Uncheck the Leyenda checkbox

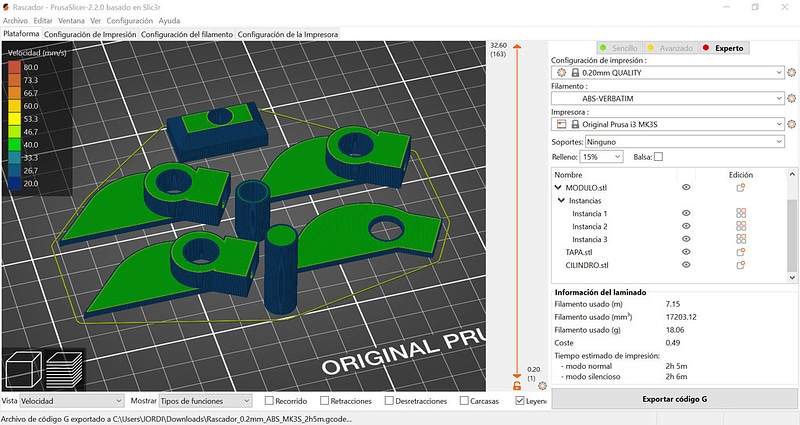click(519, 401)
